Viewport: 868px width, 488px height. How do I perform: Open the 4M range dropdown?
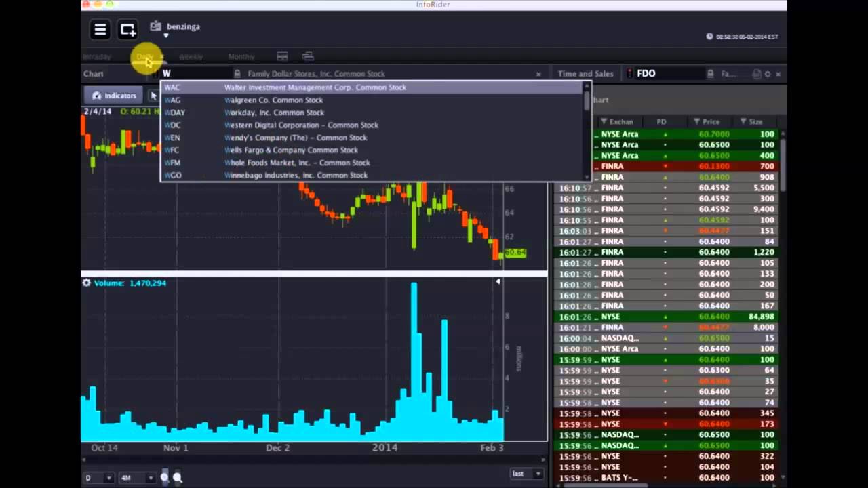click(x=136, y=478)
